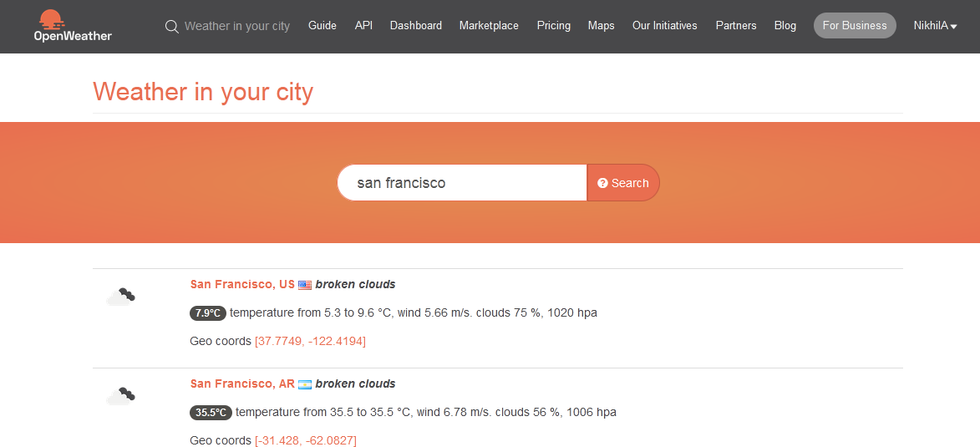980x447 pixels.
Task: Open geo coords 37.7749, -122.4194 link
Action: (310, 342)
